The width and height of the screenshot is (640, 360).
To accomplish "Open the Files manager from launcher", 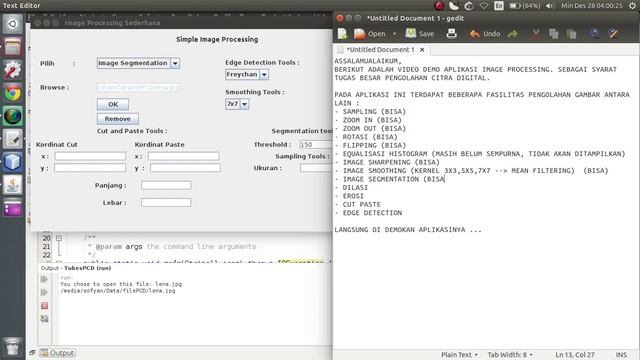I will [x=13, y=47].
